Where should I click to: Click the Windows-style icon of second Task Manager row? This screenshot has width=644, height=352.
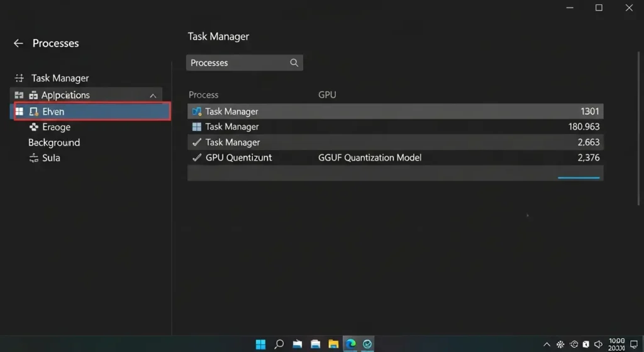click(197, 127)
